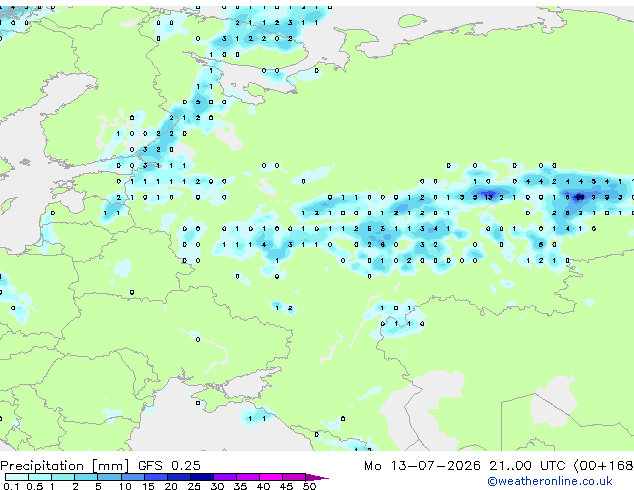
Task: Pick the 1–2 mm legend color swatch
Action: [63, 477]
